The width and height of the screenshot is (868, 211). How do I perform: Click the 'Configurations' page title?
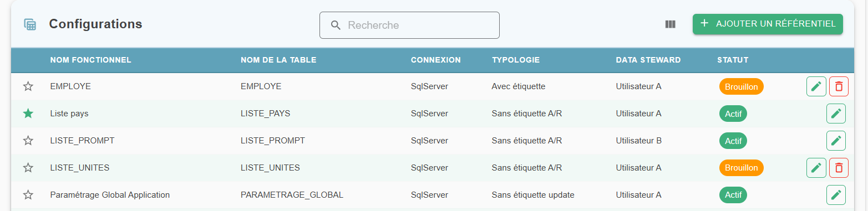(x=95, y=24)
